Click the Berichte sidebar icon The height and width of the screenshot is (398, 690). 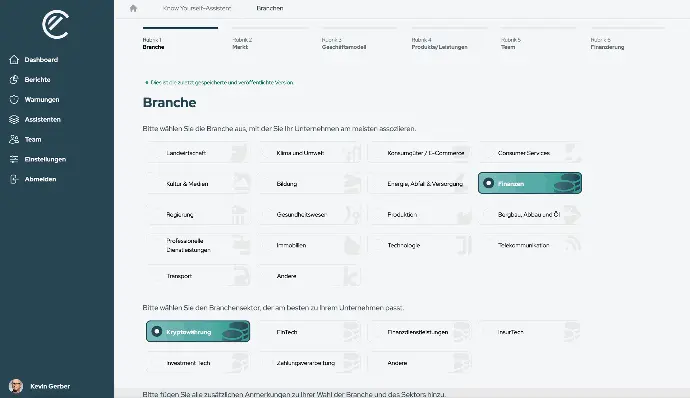pos(14,79)
